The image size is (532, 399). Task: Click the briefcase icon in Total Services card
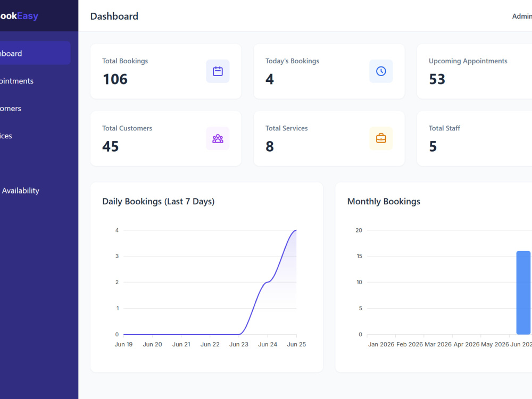[381, 138]
